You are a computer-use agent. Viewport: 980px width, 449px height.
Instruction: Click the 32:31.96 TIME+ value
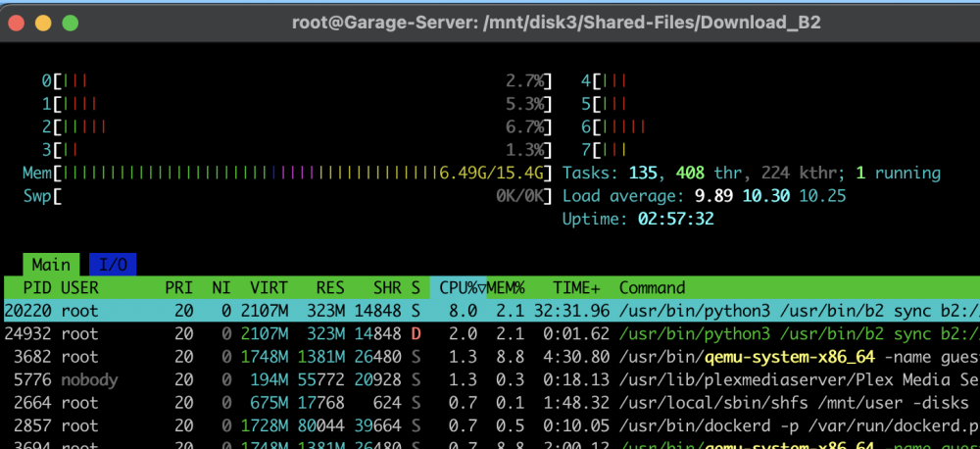point(572,311)
